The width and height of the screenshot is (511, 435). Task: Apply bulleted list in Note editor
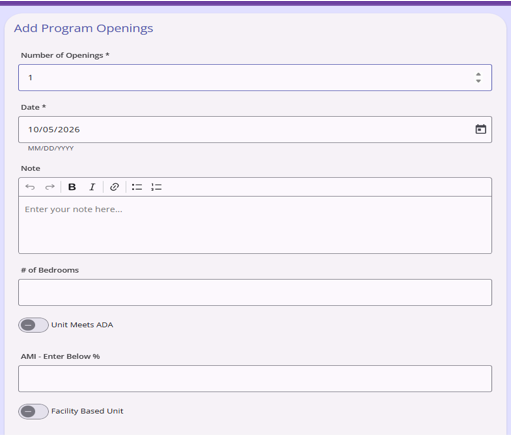(x=137, y=187)
